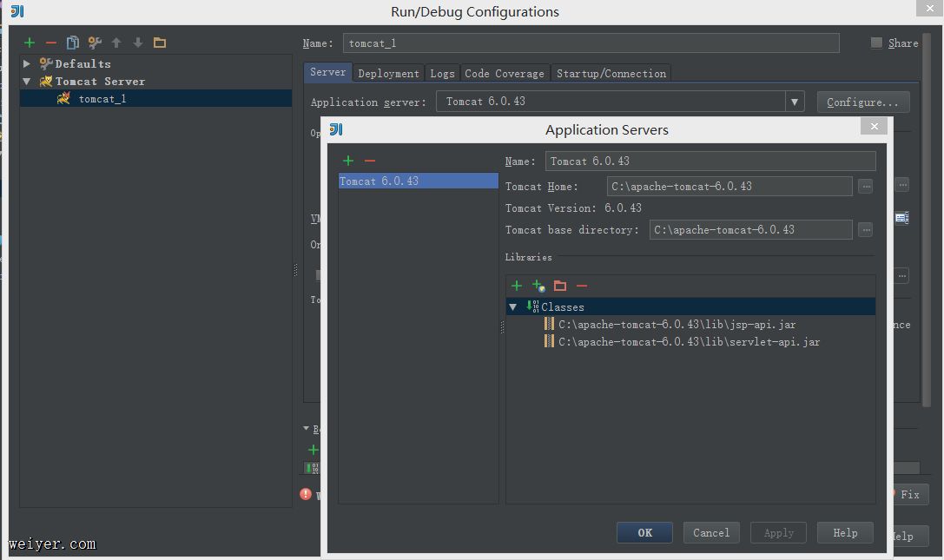Click the Configure... button
This screenshot has width=944, height=560.
pos(862,102)
